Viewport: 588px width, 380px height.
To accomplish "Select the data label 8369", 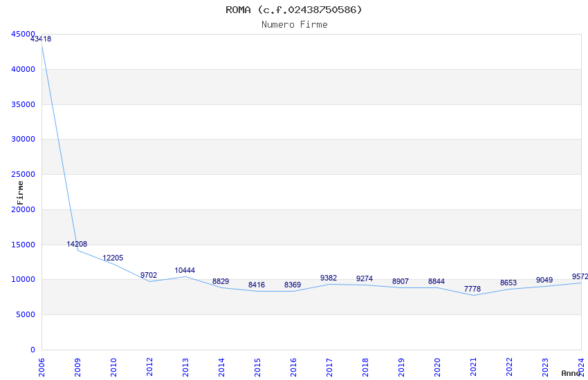I will click(x=293, y=285).
